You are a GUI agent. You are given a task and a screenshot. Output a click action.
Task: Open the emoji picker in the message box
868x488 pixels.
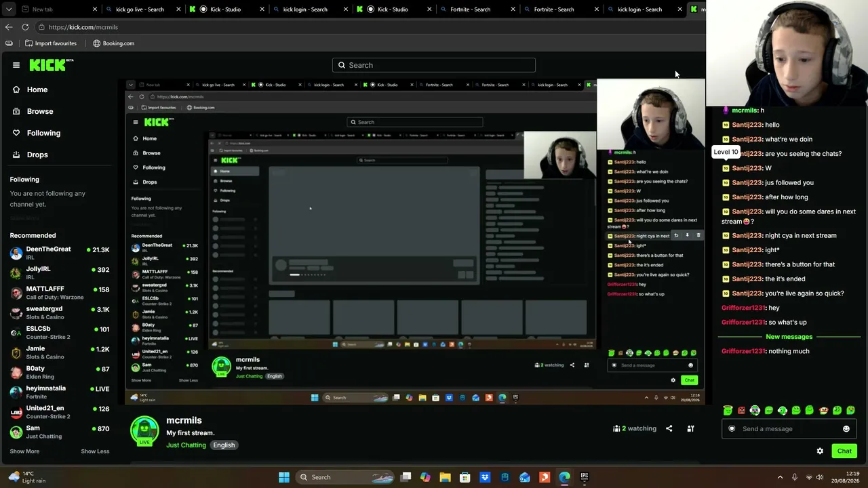click(x=846, y=428)
